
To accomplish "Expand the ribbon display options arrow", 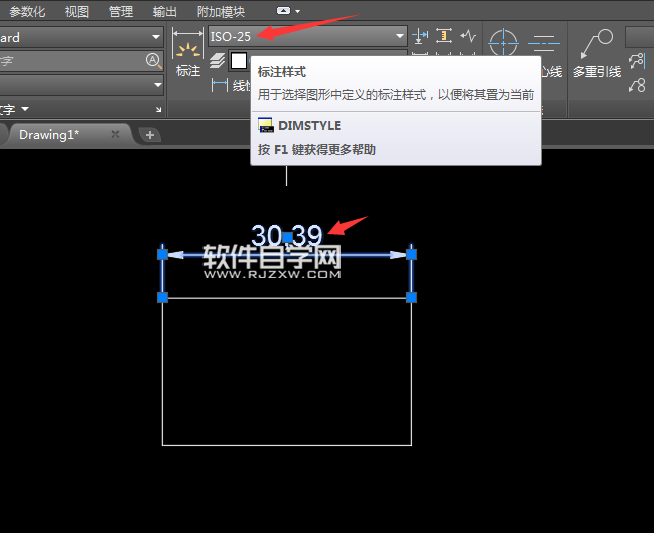I will pyautogui.click(x=297, y=11).
